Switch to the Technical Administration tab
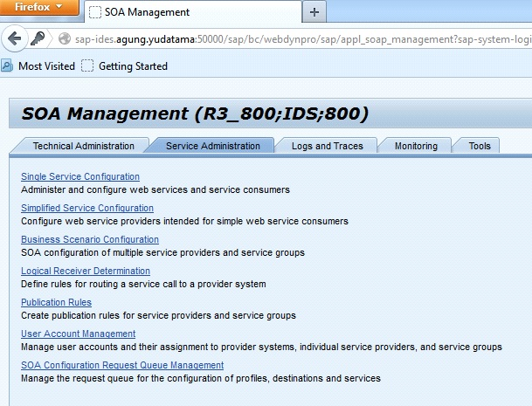The image size is (532, 406). click(x=83, y=146)
